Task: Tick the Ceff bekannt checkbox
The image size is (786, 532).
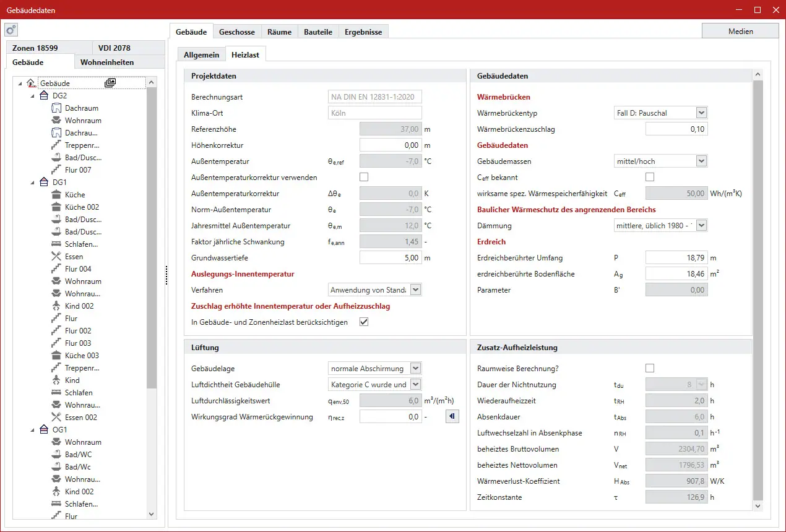Action: (650, 178)
